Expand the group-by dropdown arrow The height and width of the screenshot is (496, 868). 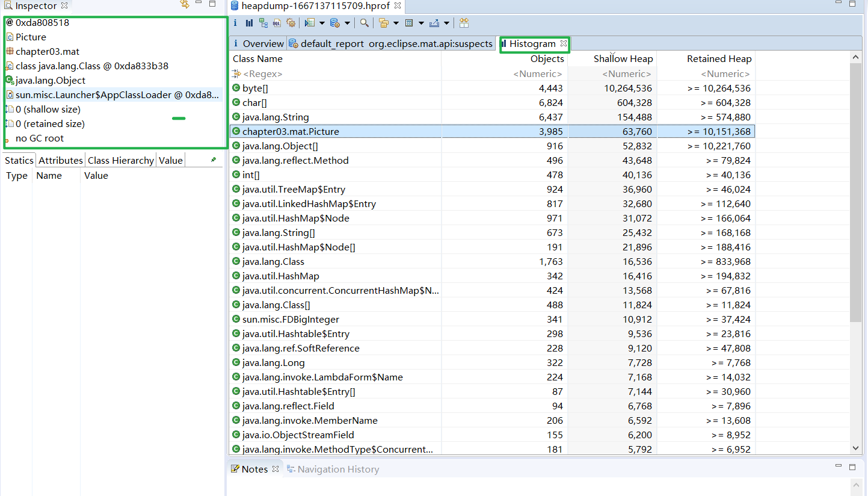(396, 23)
